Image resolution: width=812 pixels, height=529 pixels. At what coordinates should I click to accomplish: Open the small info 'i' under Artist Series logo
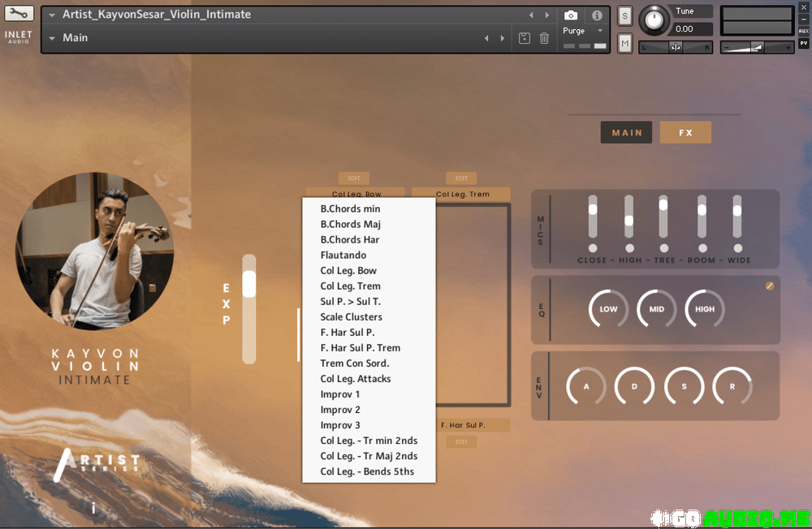pyautogui.click(x=93, y=508)
